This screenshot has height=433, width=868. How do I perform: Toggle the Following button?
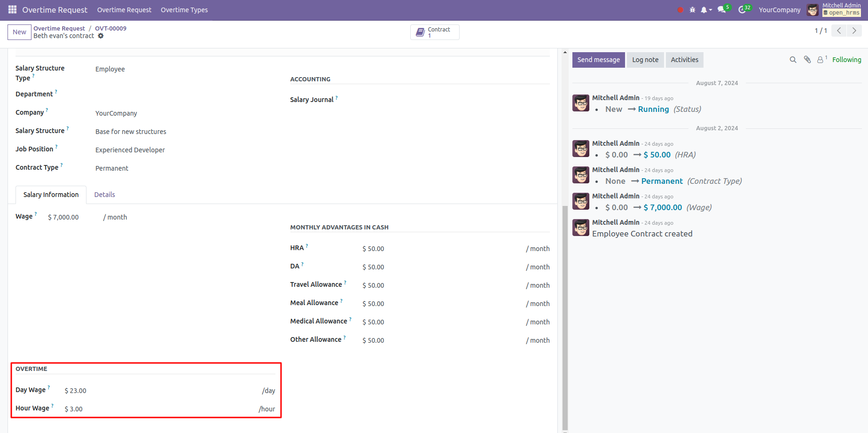(x=846, y=60)
